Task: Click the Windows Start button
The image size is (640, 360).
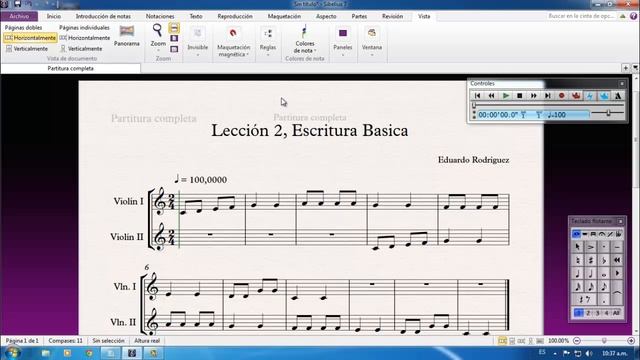Action: coord(12,353)
